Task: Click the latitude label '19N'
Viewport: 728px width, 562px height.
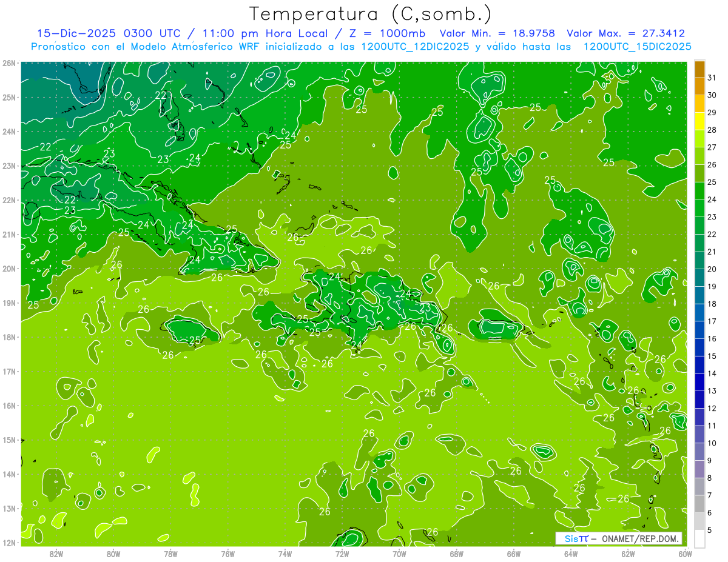Action: 9,303
